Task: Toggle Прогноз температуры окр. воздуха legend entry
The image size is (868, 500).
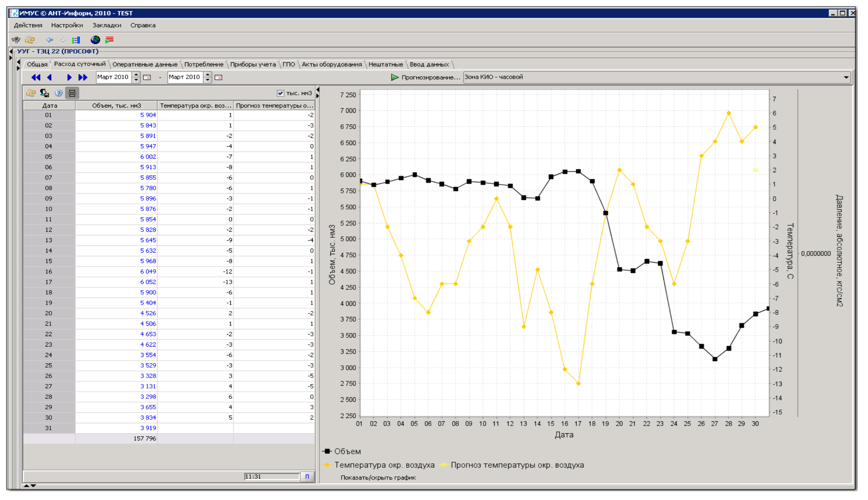Action: click(x=512, y=465)
